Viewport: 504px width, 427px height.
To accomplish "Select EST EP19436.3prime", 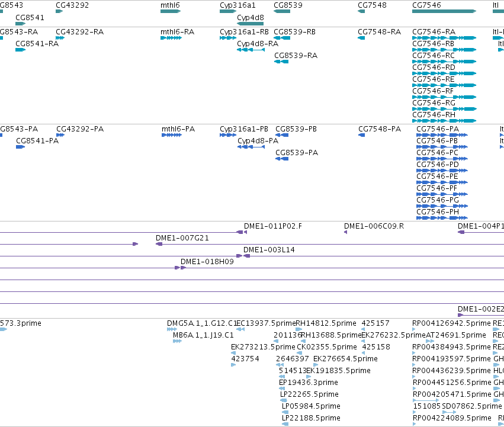I will click(x=308, y=383).
